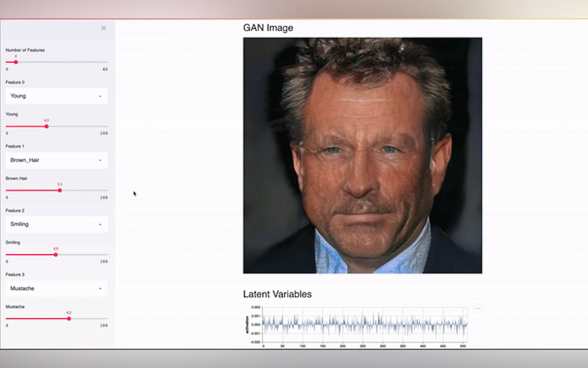Click the GAN Image heading
Screen dimensions: 588x368
(x=268, y=28)
